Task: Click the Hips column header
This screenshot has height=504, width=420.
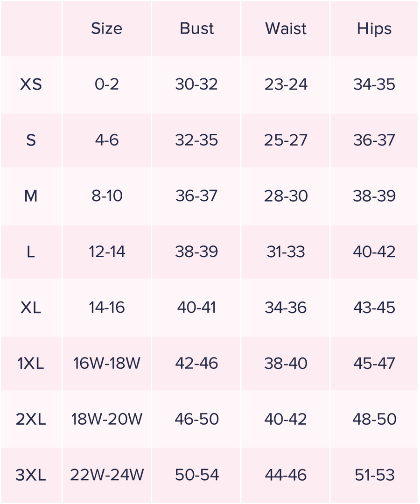Action: (374, 29)
